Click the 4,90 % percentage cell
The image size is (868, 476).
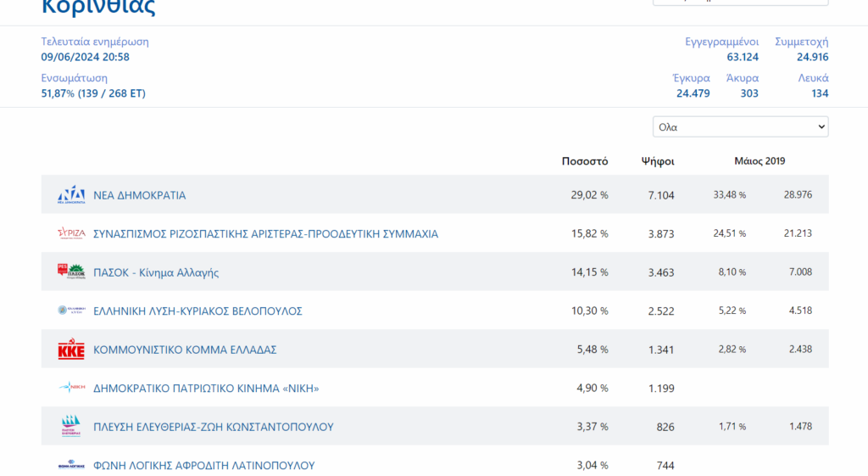[x=593, y=388]
